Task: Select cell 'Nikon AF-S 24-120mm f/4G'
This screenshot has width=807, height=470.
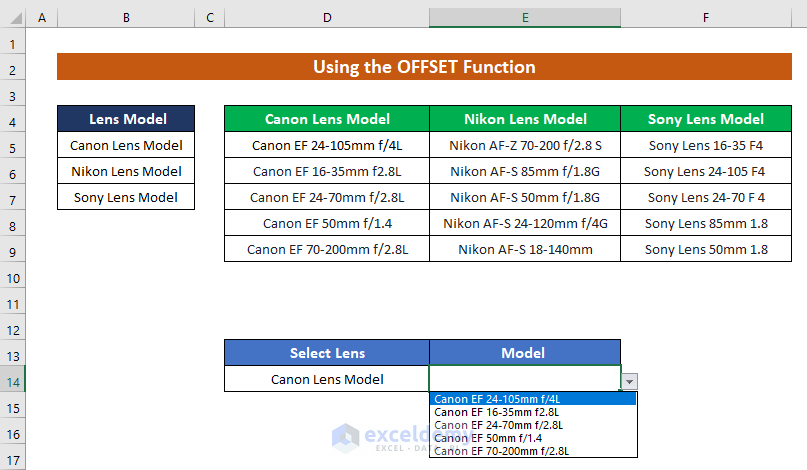Action: (525, 223)
